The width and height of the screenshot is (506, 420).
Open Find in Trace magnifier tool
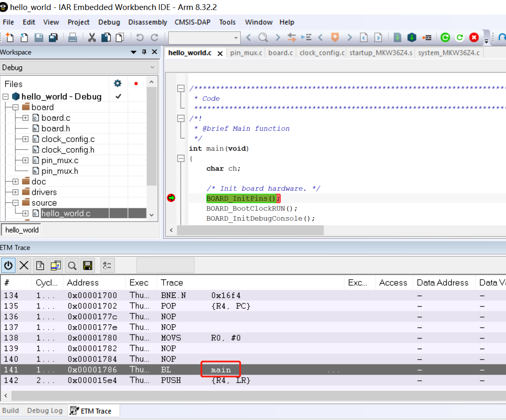click(x=71, y=265)
